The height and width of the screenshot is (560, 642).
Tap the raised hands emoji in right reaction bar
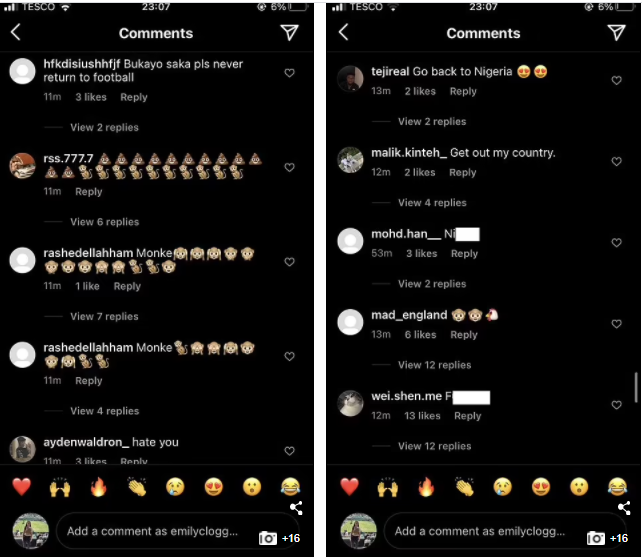coord(387,487)
